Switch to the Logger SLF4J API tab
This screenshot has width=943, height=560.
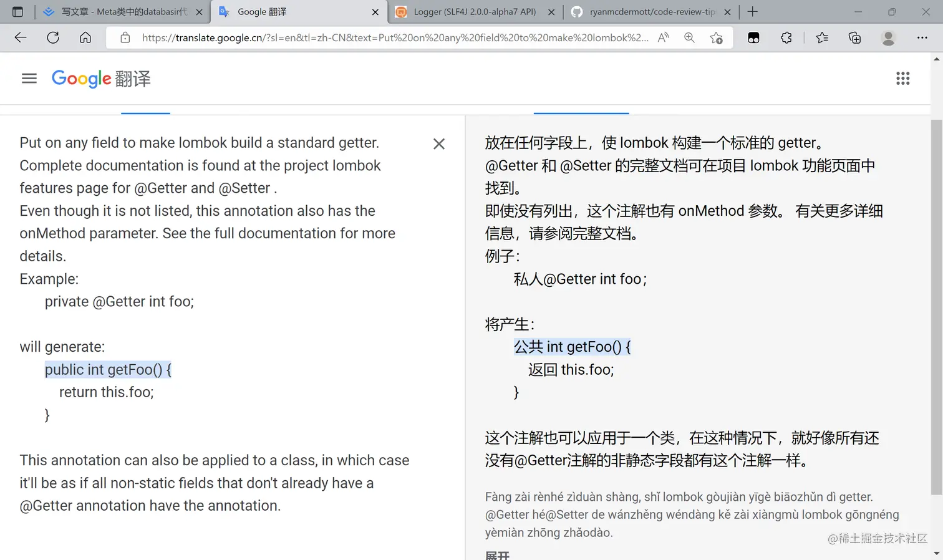(x=475, y=12)
